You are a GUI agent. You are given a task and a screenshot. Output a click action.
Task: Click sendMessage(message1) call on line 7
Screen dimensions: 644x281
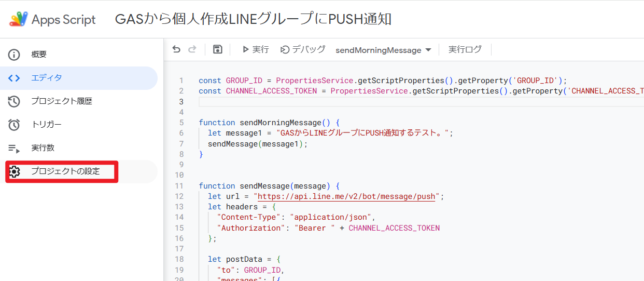[x=258, y=144]
